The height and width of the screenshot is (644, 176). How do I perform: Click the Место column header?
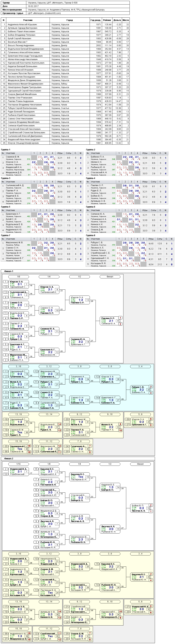[x=126, y=20]
